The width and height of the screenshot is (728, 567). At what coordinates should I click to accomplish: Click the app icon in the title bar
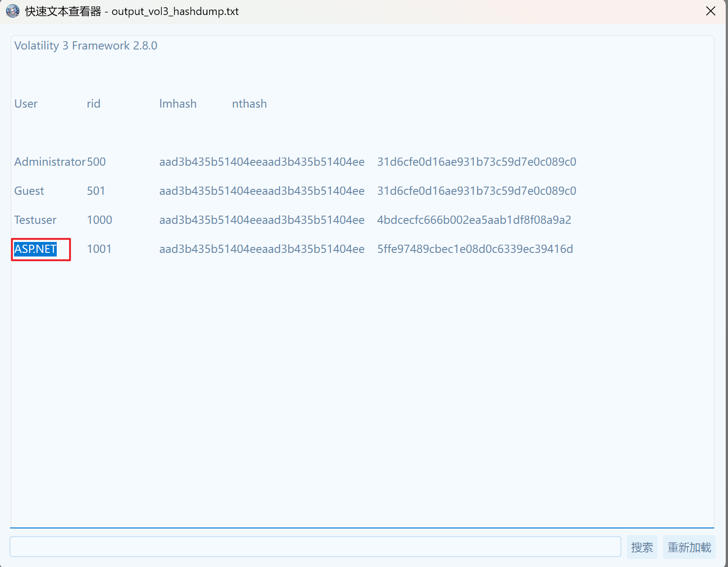(x=13, y=11)
